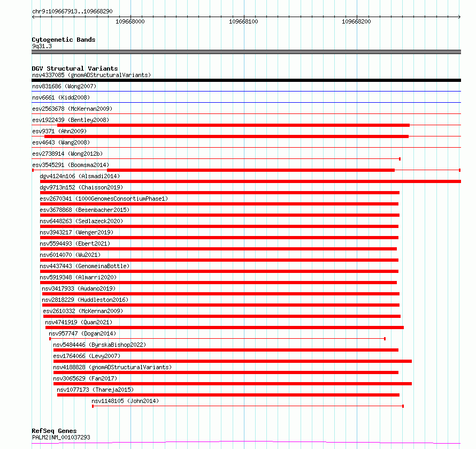The width and height of the screenshot is (476, 449).
Task: Open esv2610332 (McKernan2009) variant
Action: click(83, 311)
